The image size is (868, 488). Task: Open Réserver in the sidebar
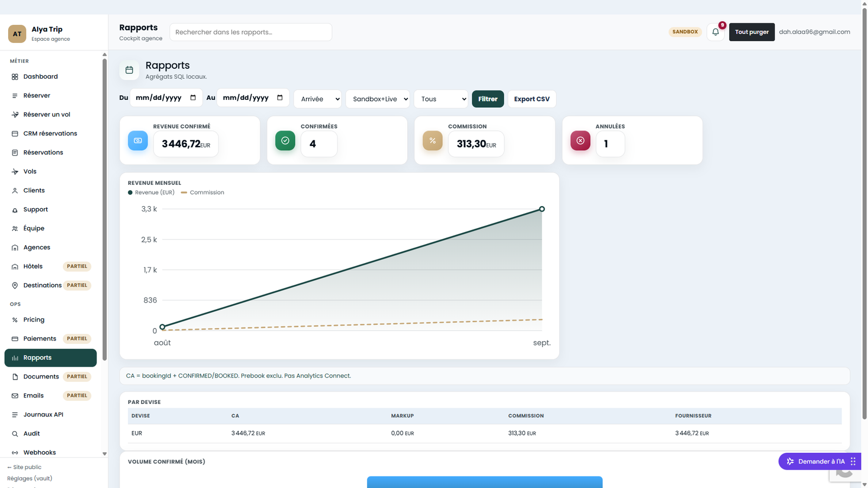tap(50, 96)
